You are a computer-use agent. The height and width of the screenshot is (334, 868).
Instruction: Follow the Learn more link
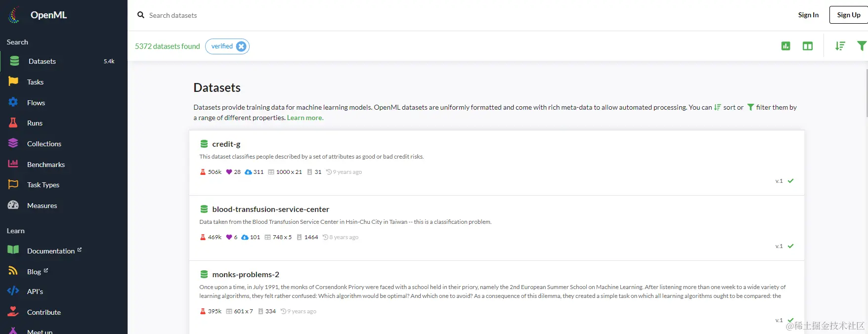(x=305, y=118)
